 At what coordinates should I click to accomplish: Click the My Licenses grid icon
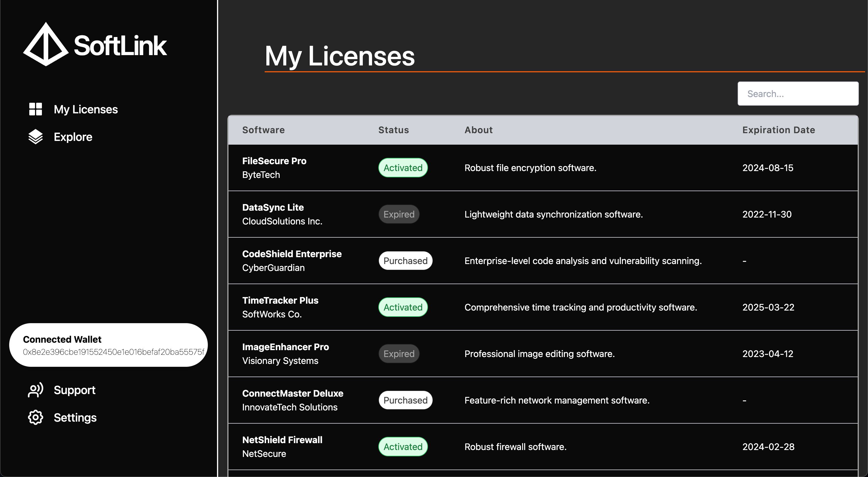pos(35,109)
